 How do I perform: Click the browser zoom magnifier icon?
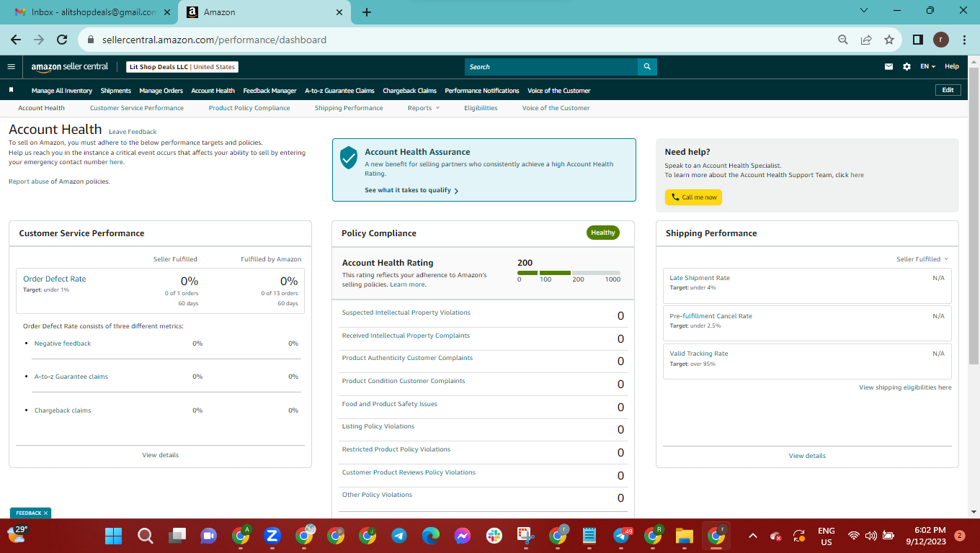843,40
